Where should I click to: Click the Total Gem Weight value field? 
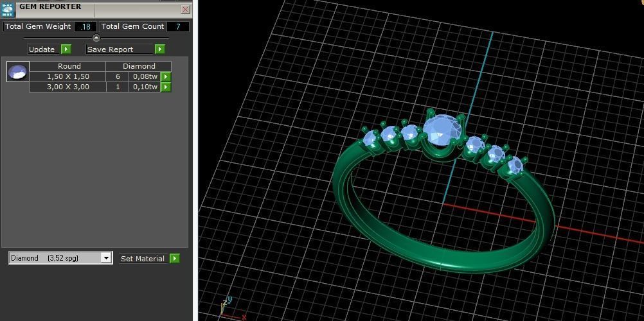coord(85,27)
